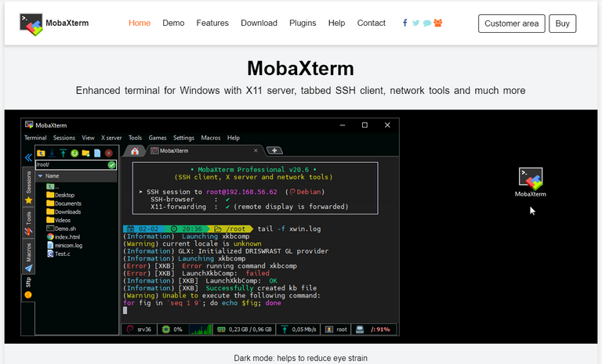Open the View menu
This screenshot has height=364, width=602.
coord(88,138)
